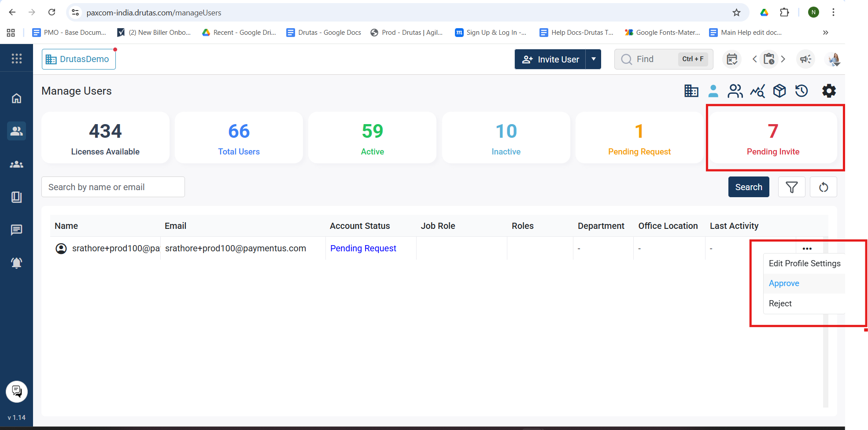868x430 pixels.
Task: Open the filter funnel icon
Action: click(x=791, y=187)
